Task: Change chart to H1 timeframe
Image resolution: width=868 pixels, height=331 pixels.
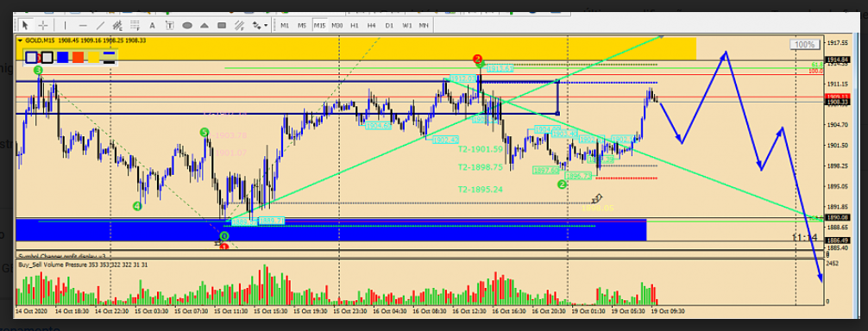Action: (355, 25)
